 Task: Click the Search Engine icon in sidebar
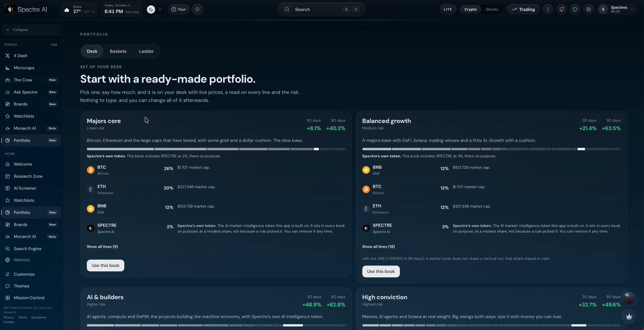coord(8,248)
